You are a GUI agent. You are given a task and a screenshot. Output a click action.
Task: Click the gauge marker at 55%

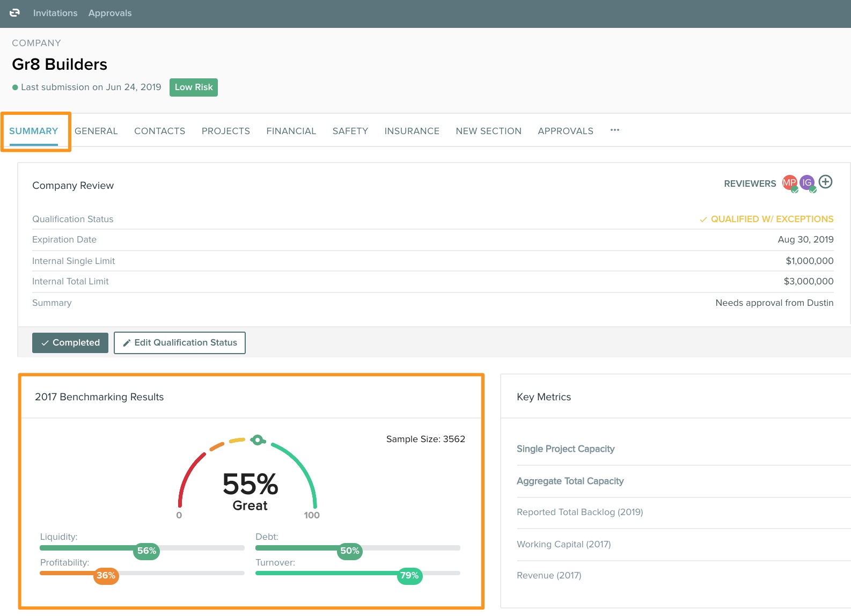[258, 440]
